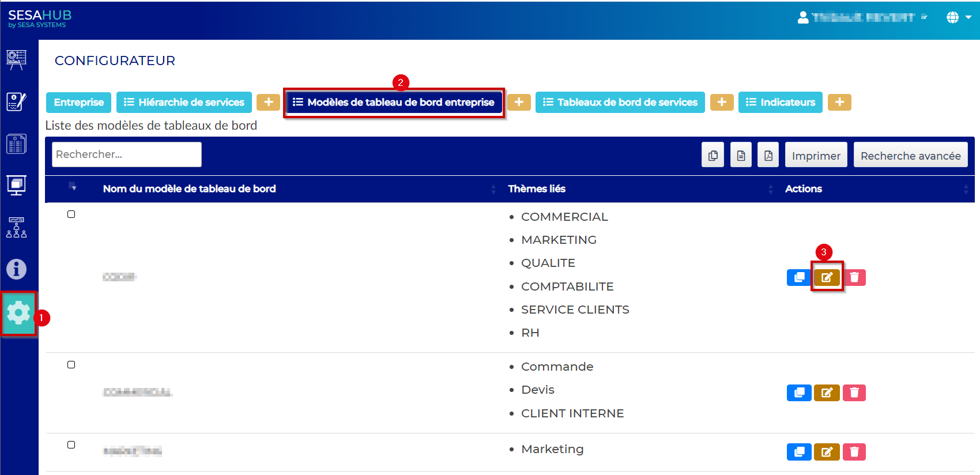
Task: Open the select-all dropdown in table header
Action: click(73, 186)
